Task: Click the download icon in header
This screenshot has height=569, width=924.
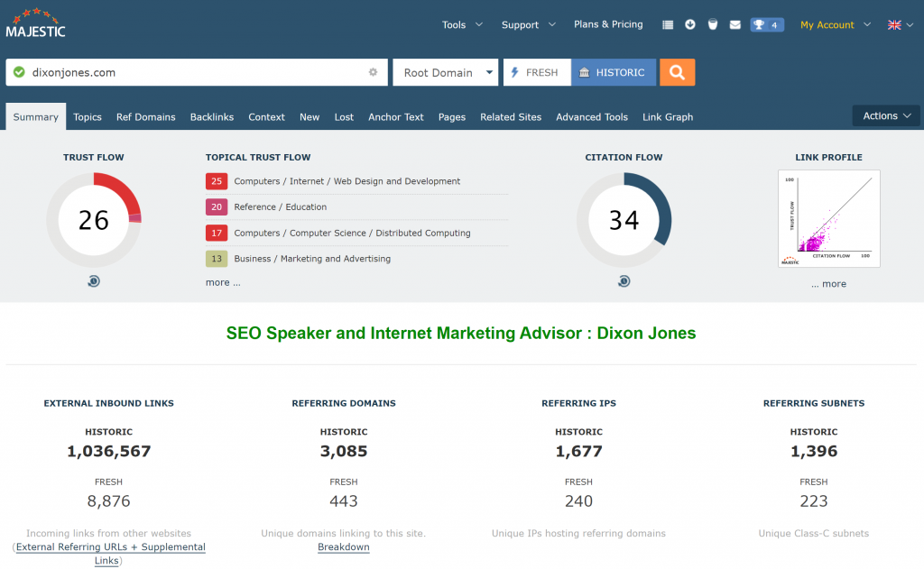Action: click(x=690, y=24)
